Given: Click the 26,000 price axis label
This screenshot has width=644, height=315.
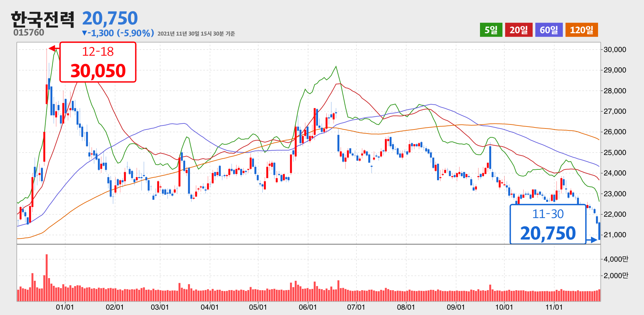Looking at the screenshot, I should click(x=615, y=132).
